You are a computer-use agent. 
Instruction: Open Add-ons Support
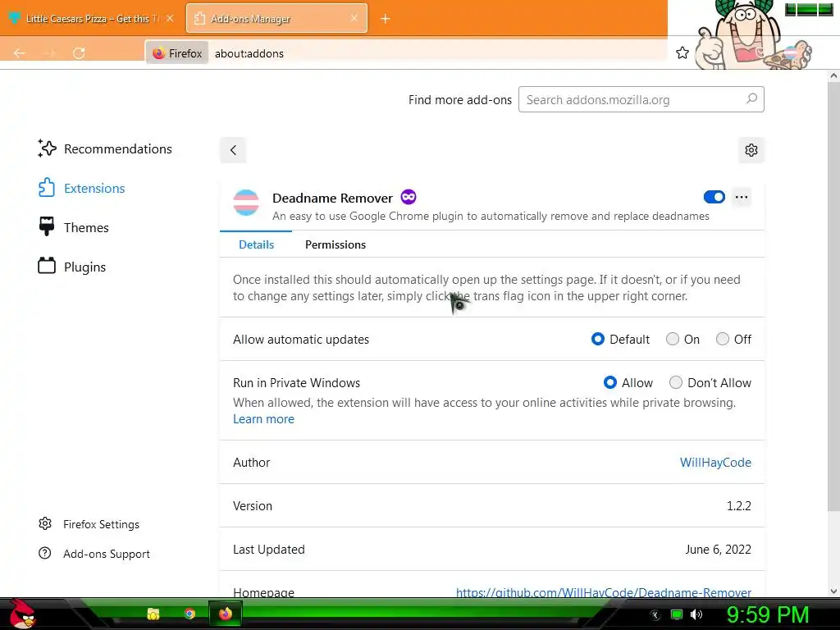click(x=94, y=554)
